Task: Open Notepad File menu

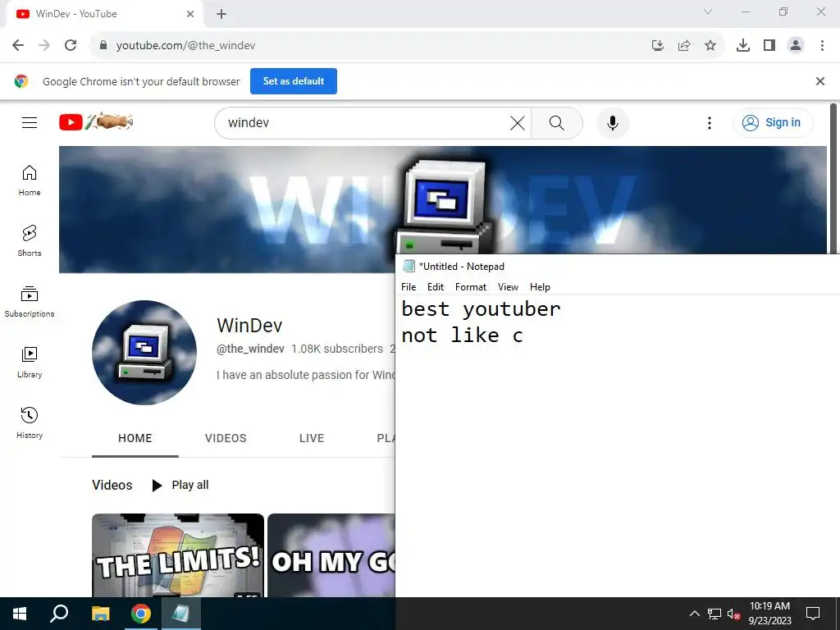Action: [409, 287]
